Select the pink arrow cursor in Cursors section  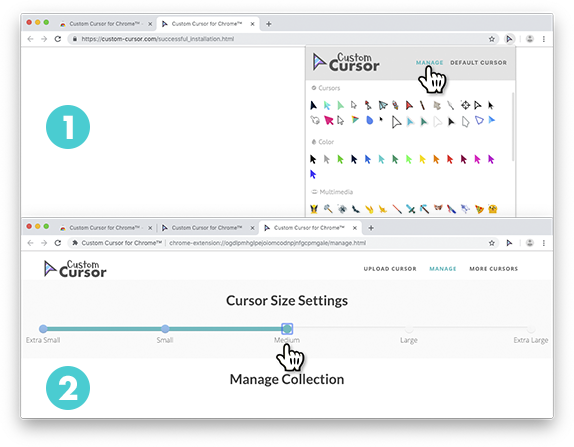(329, 120)
